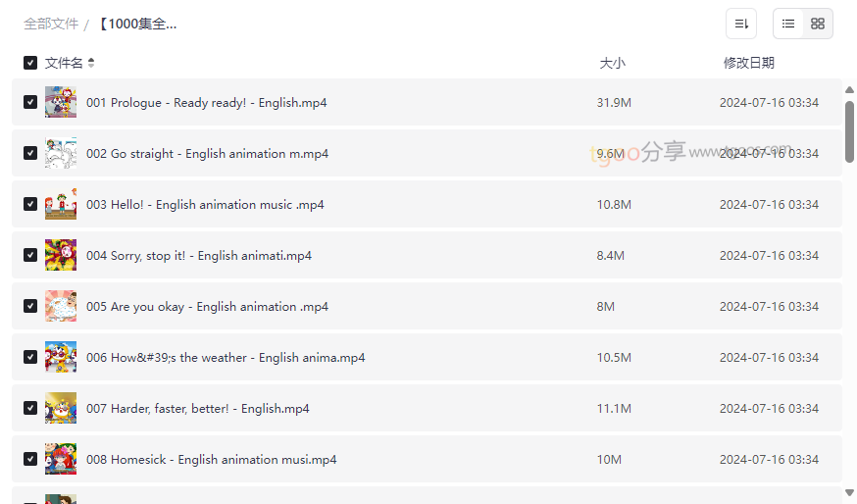This screenshot has width=857, height=504.
Task: Select file name 006 How&#39;s the weather - English anima.mp4
Action: 226,358
